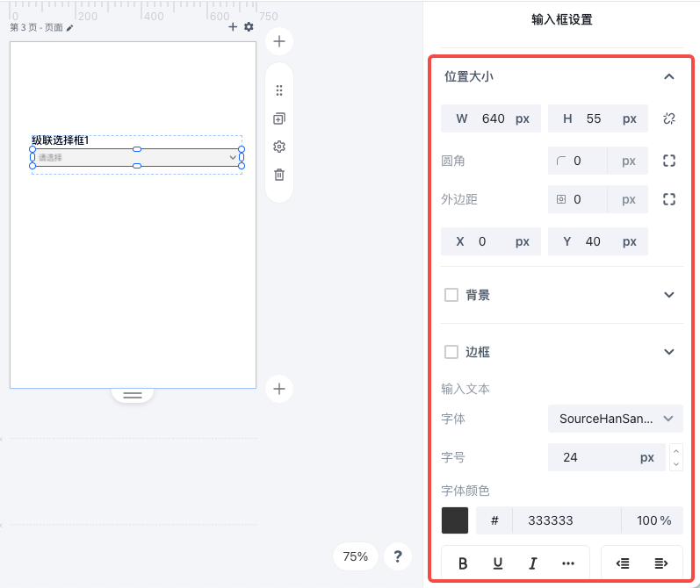
Task: Toggle aspect ratio lock link icon
Action: [668, 118]
